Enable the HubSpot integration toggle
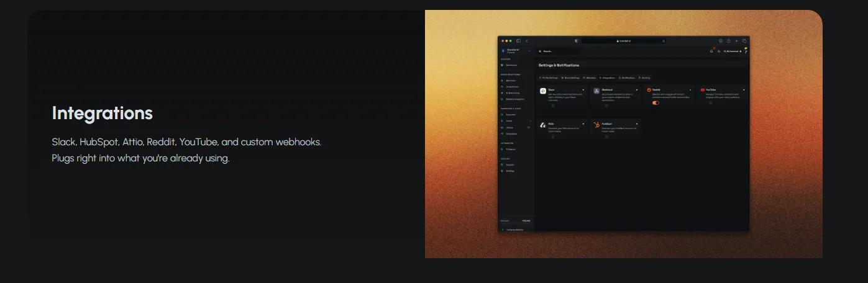The image size is (868, 283). [x=606, y=137]
